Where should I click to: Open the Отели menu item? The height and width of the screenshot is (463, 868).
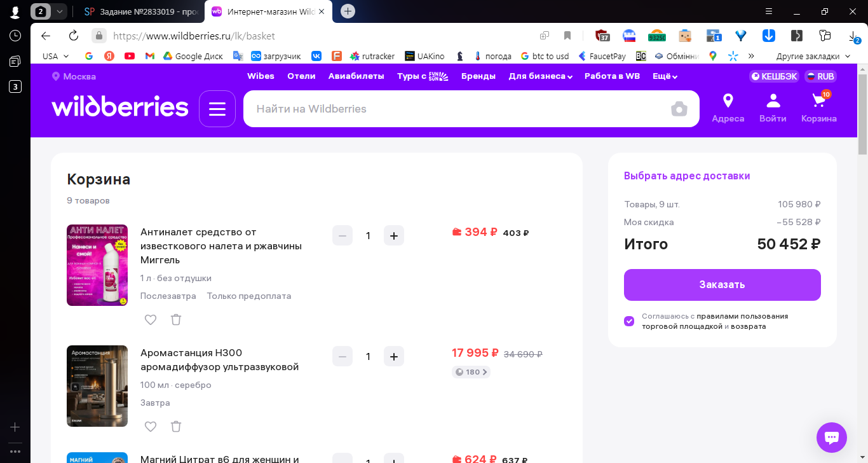(x=301, y=76)
